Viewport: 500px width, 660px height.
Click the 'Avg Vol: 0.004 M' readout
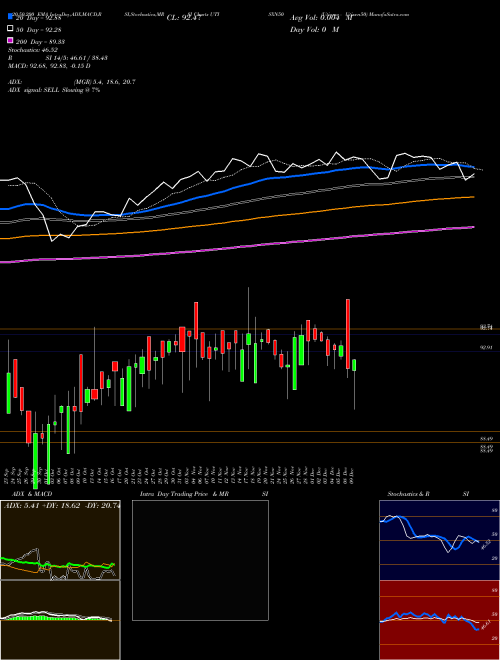321,18
